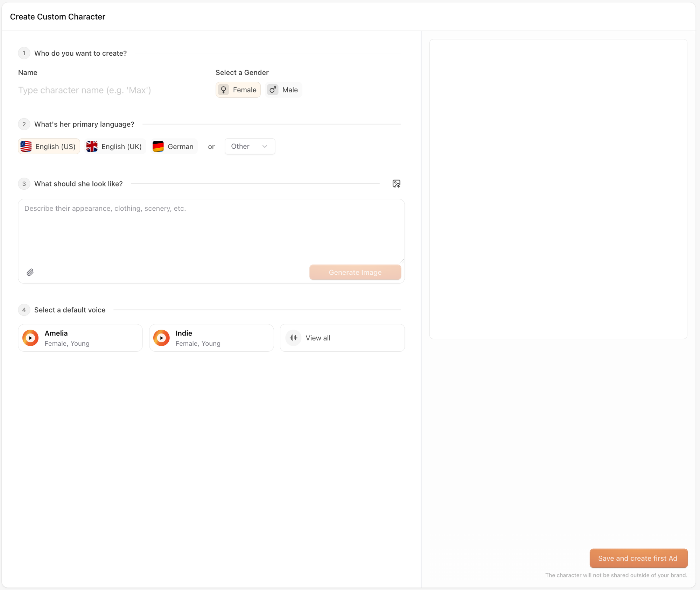Expand the dropdown chevron next to Other
The height and width of the screenshot is (590, 700).
tap(265, 146)
